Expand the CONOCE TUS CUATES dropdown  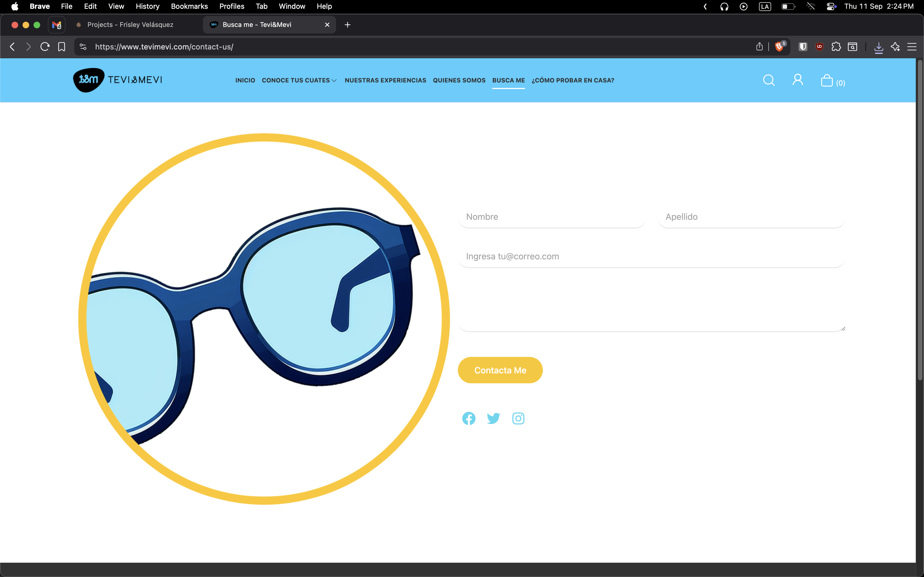pos(299,80)
